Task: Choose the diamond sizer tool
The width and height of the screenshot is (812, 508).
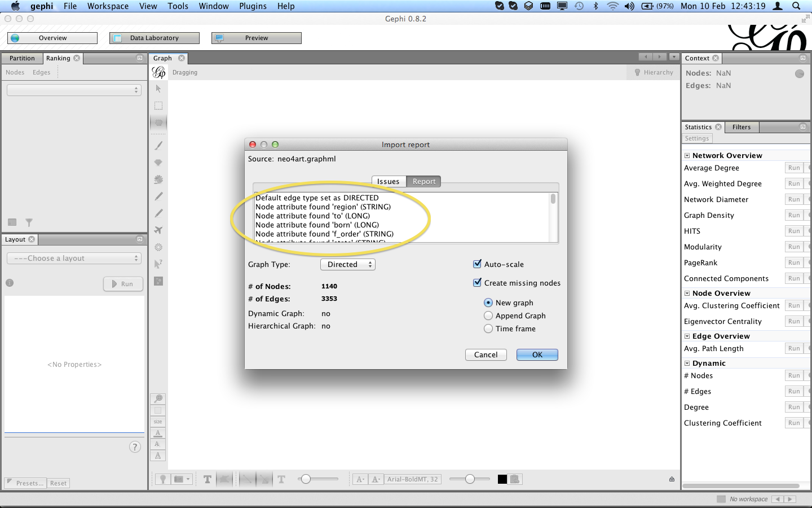Action: [x=158, y=163]
